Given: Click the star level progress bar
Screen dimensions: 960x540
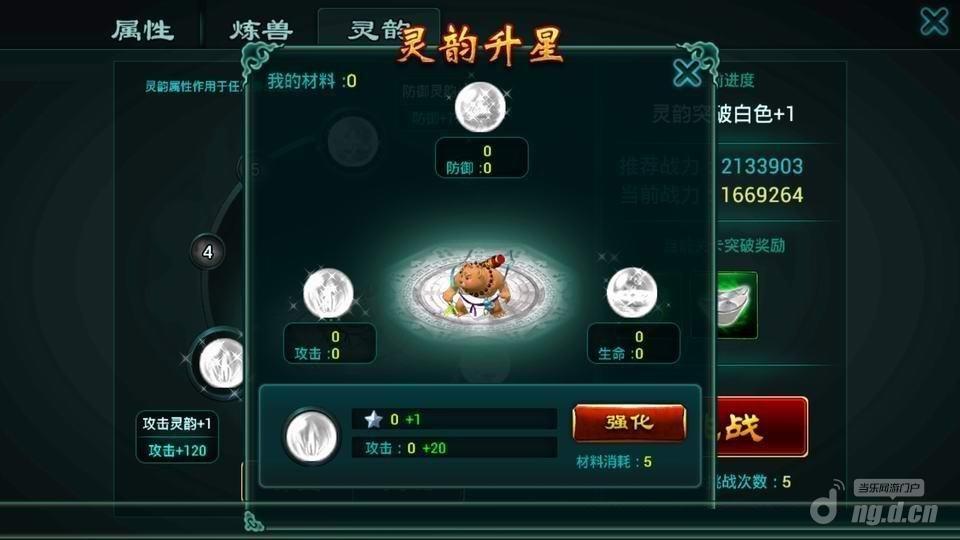Looking at the screenshot, I should tap(454, 419).
